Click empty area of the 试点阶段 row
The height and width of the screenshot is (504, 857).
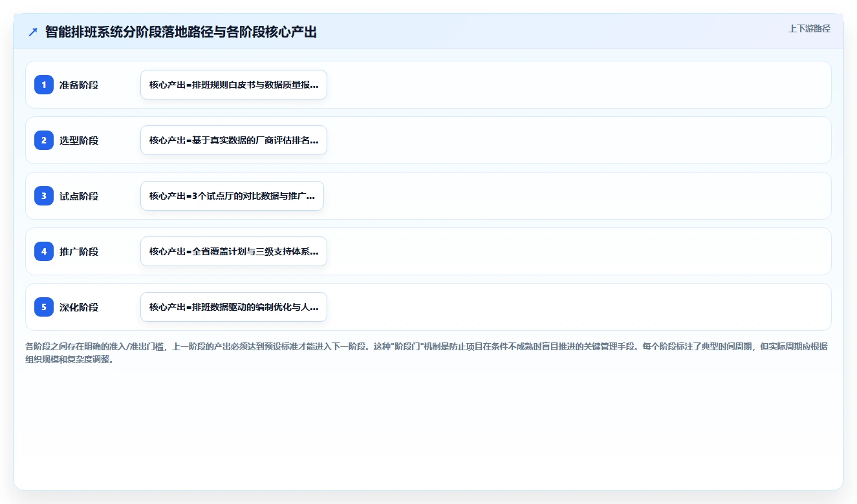coord(576,196)
